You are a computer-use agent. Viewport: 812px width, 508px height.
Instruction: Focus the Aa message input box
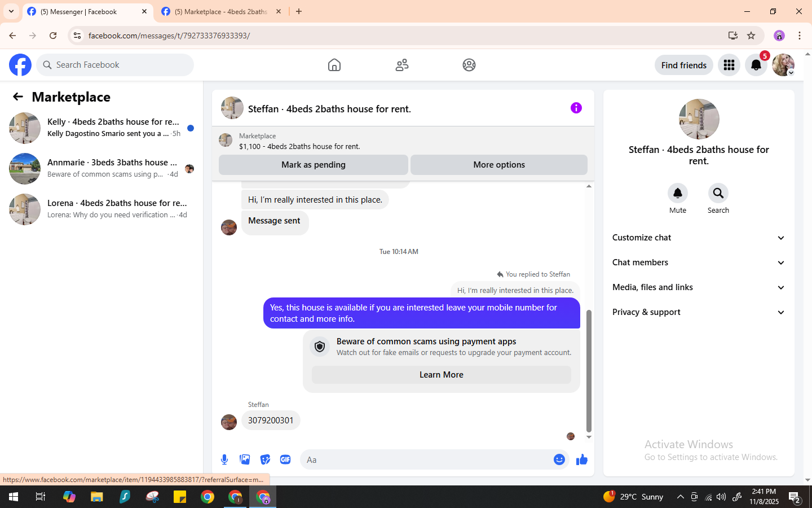click(x=426, y=459)
